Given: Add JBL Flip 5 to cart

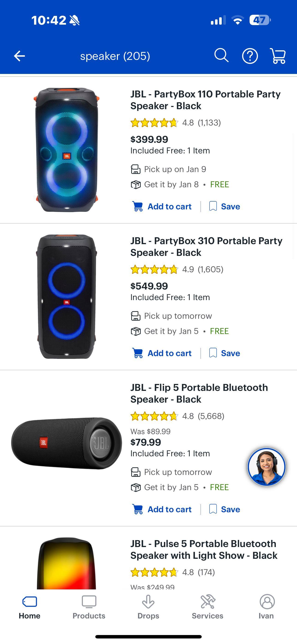Looking at the screenshot, I should point(162,509).
